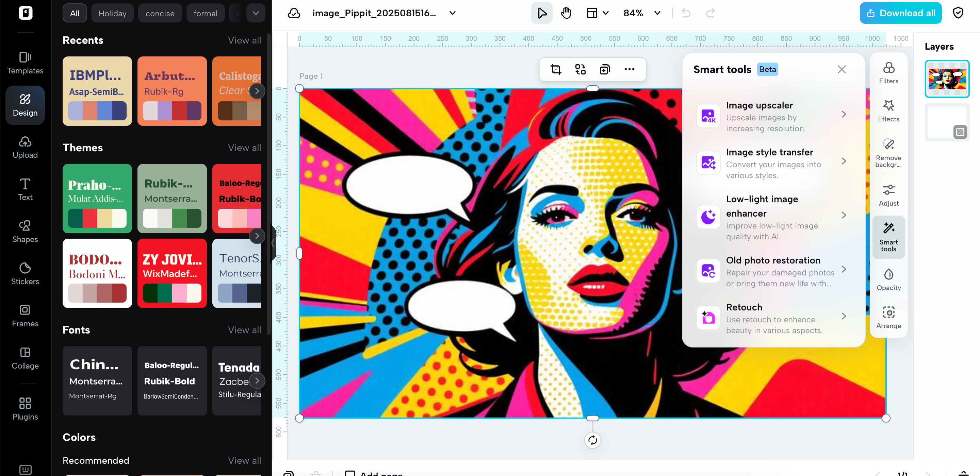Open the zoom level 84% dropdown
The image size is (980, 476).
(642, 13)
